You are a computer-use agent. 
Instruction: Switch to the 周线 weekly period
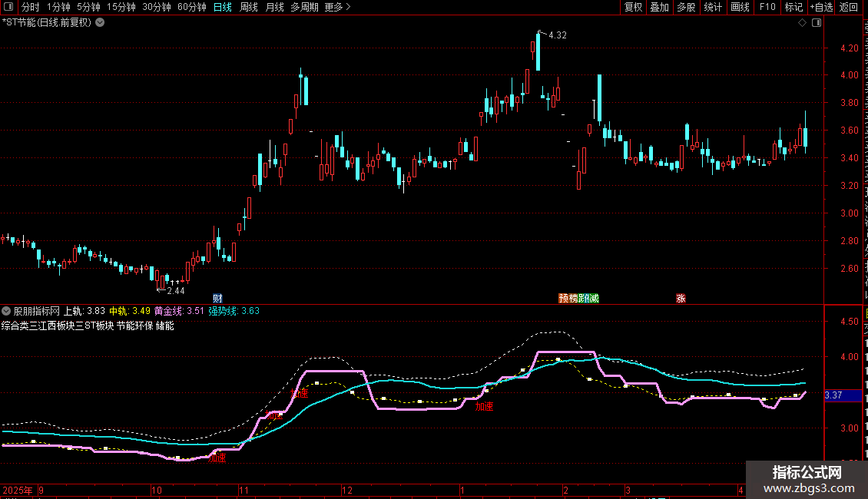point(249,7)
